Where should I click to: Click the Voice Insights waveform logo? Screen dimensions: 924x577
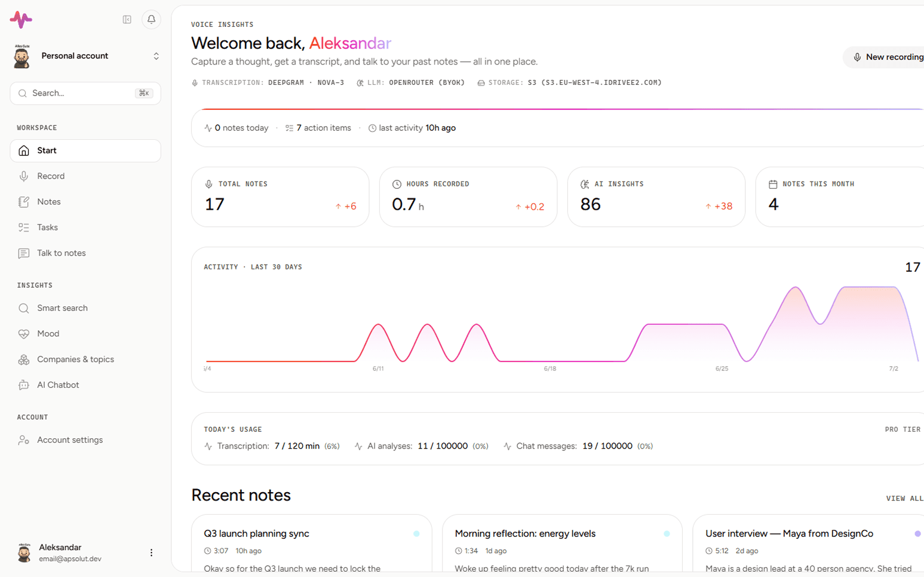click(21, 20)
